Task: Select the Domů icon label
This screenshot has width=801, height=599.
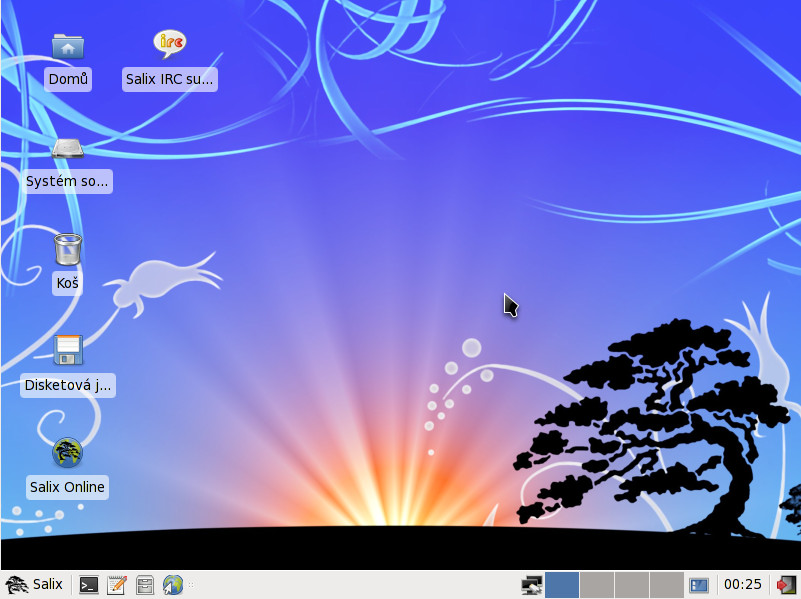Action: [x=68, y=79]
